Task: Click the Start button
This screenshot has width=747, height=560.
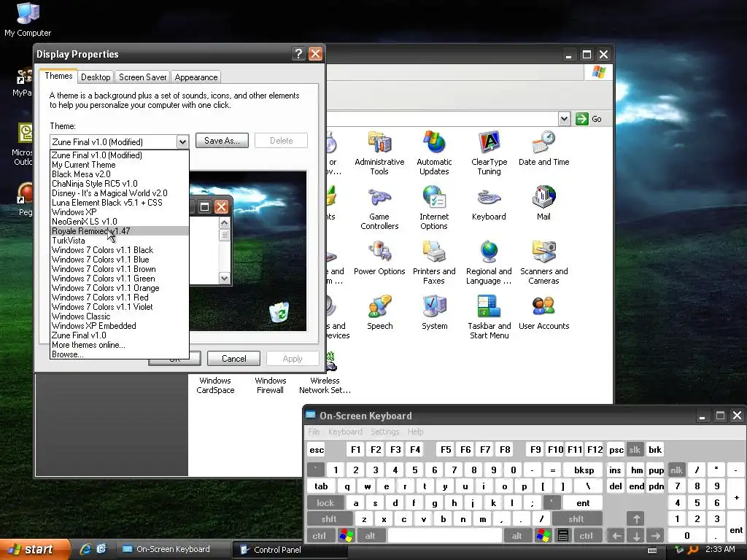Action: pyautogui.click(x=34, y=549)
